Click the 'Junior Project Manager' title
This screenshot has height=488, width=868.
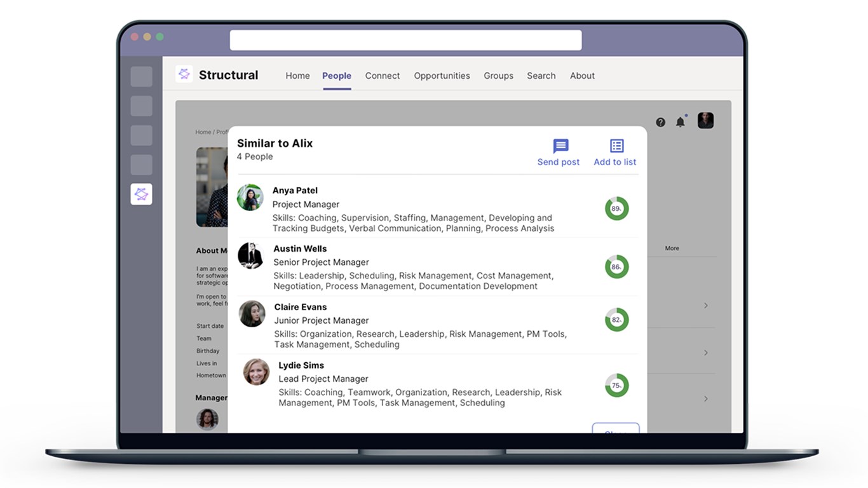(322, 321)
